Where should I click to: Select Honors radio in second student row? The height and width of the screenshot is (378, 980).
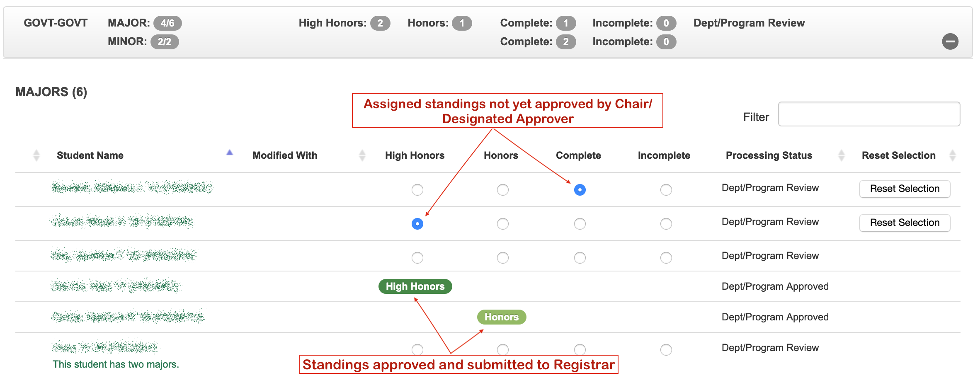[502, 224]
